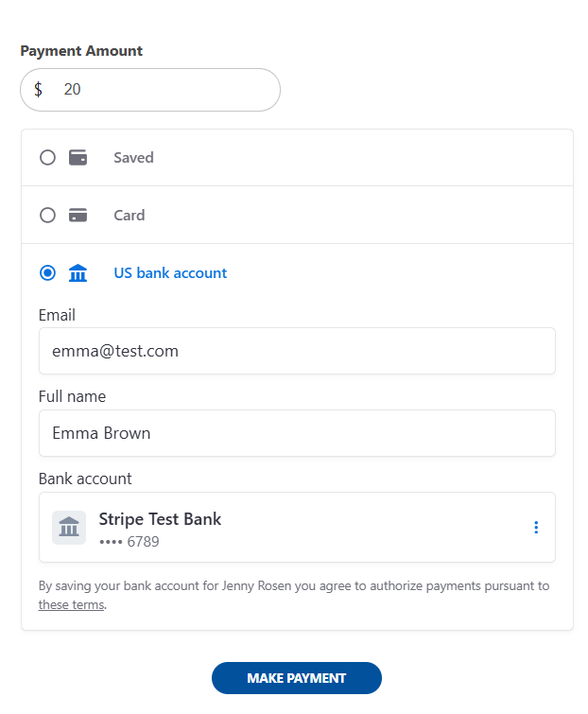Choose the Saved payment method label
This screenshot has height=714, width=588.
click(133, 158)
